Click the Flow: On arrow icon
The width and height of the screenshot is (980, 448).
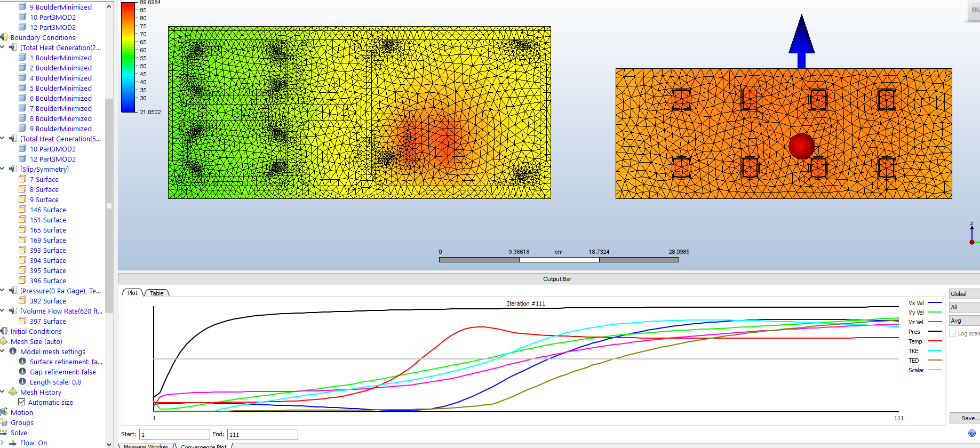click(13, 443)
